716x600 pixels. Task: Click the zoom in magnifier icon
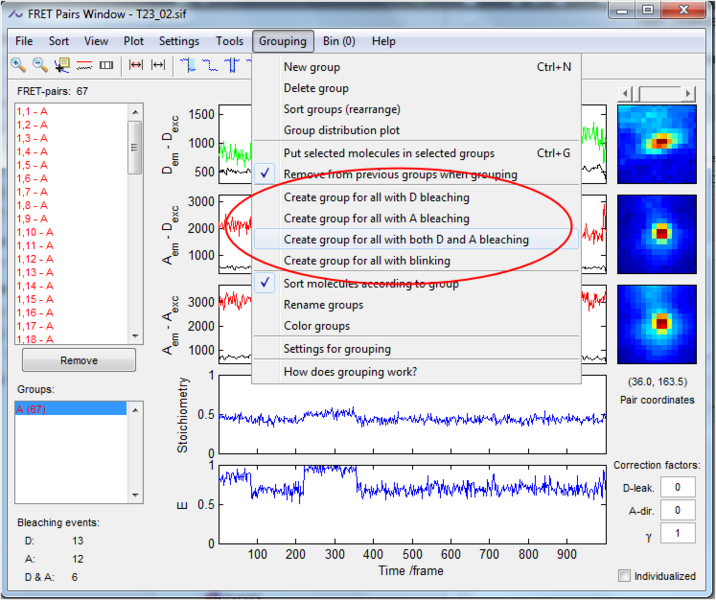[x=18, y=66]
